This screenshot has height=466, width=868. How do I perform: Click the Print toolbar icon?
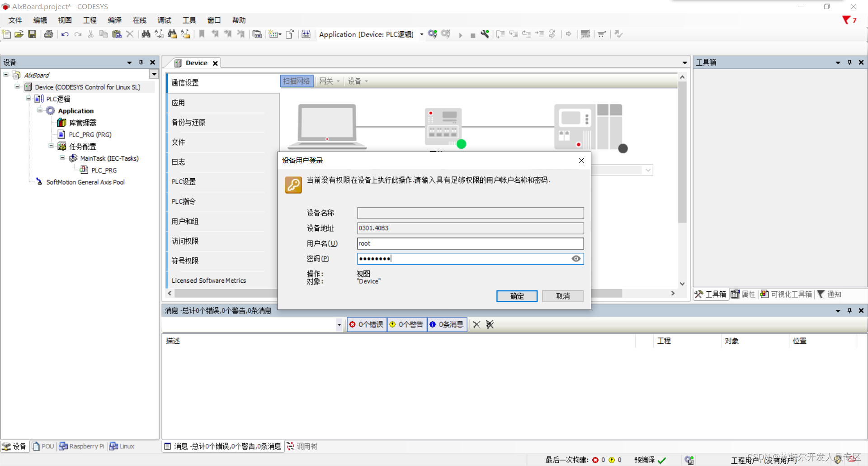tap(48, 34)
